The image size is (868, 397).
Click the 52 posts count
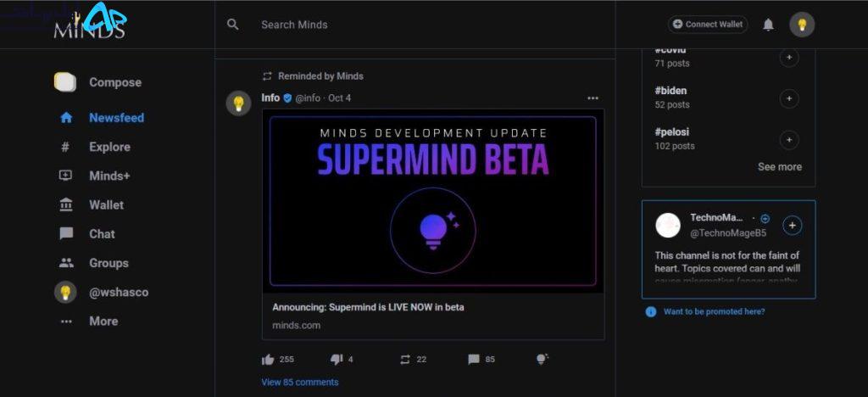pyautogui.click(x=672, y=104)
